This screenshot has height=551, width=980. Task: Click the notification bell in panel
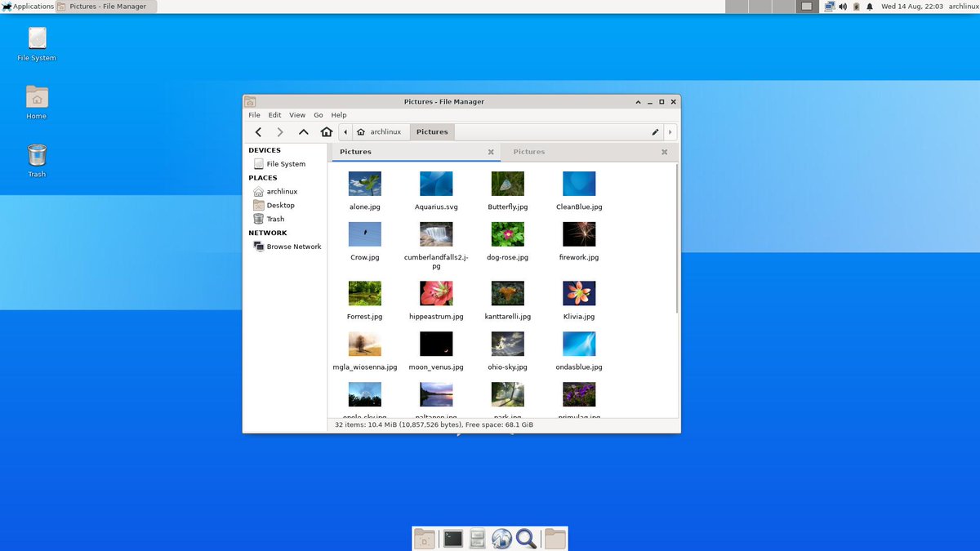[870, 7]
